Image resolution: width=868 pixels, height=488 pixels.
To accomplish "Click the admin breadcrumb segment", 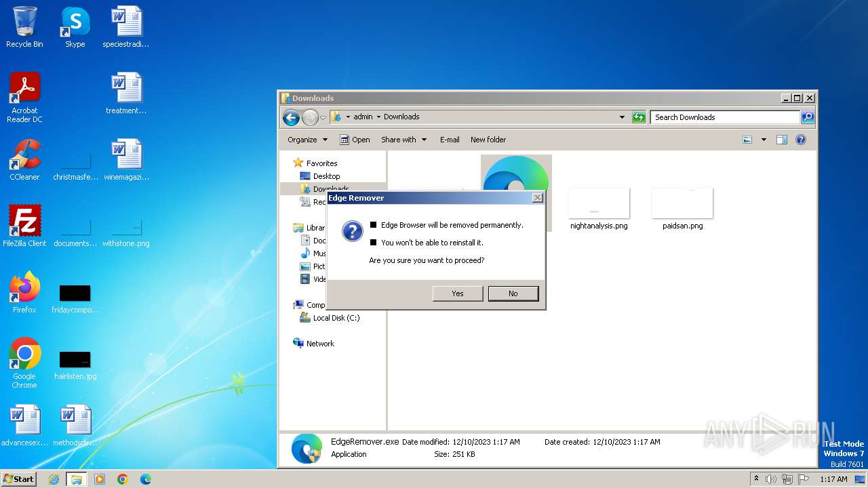I will (363, 117).
